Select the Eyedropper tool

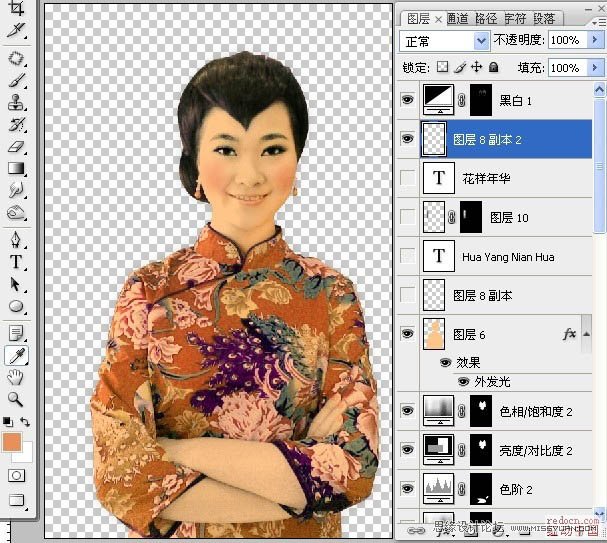pyautogui.click(x=16, y=355)
